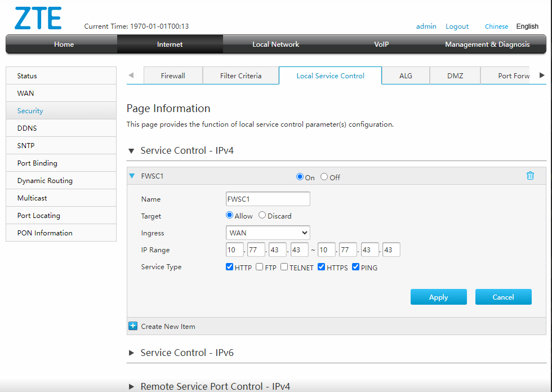
Task: Open Dynamic Routing in the sidebar
Action: pos(61,181)
